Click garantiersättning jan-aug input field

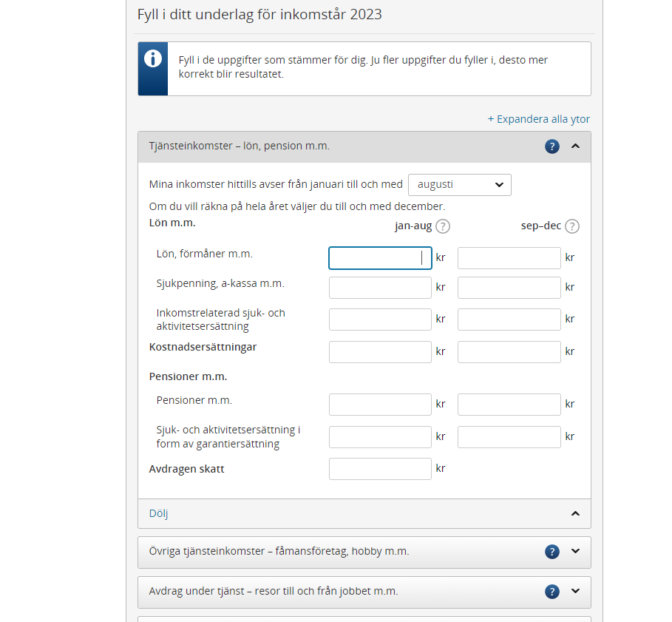pyautogui.click(x=380, y=437)
